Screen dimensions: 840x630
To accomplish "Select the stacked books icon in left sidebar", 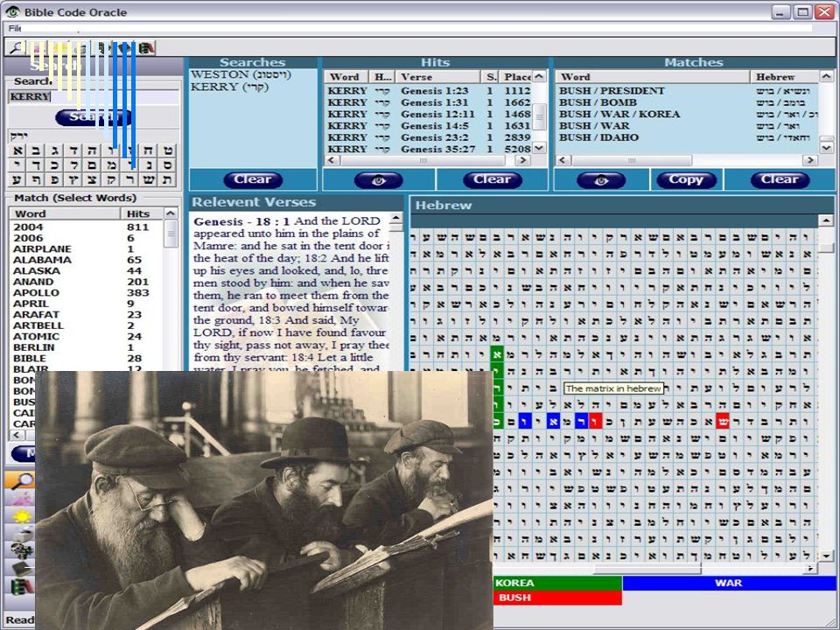I will click(x=20, y=586).
